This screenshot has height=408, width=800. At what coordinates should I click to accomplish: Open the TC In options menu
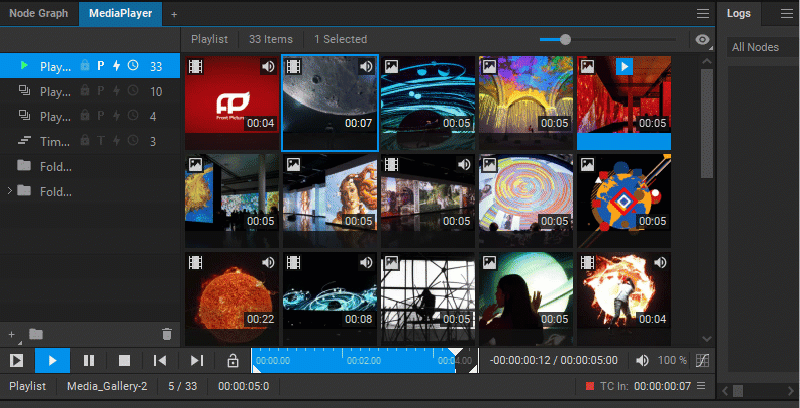(x=701, y=386)
